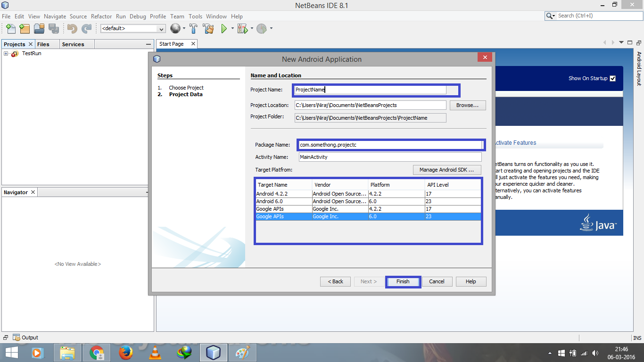Screen dimensions: 644x362
Task: Open Google Chrome from taskbar
Action: pyautogui.click(x=97, y=353)
